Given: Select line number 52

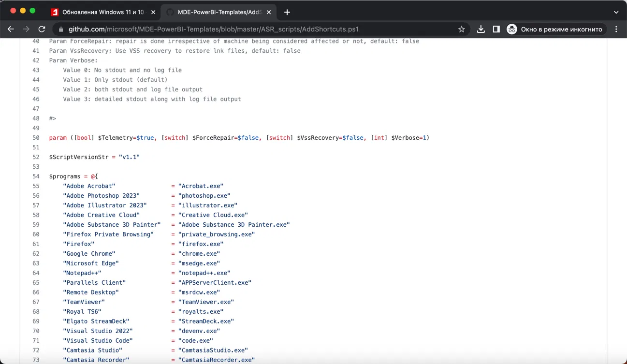Looking at the screenshot, I should click(36, 157).
